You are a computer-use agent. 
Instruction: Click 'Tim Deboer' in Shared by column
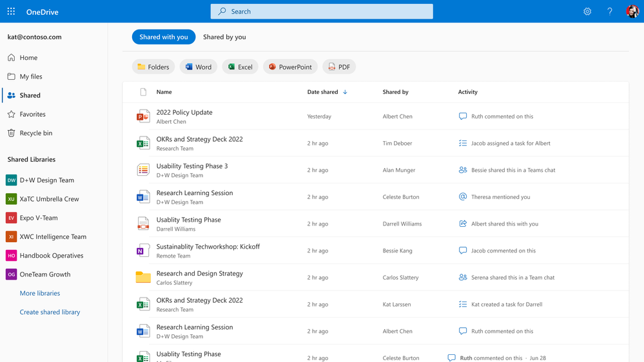(397, 143)
